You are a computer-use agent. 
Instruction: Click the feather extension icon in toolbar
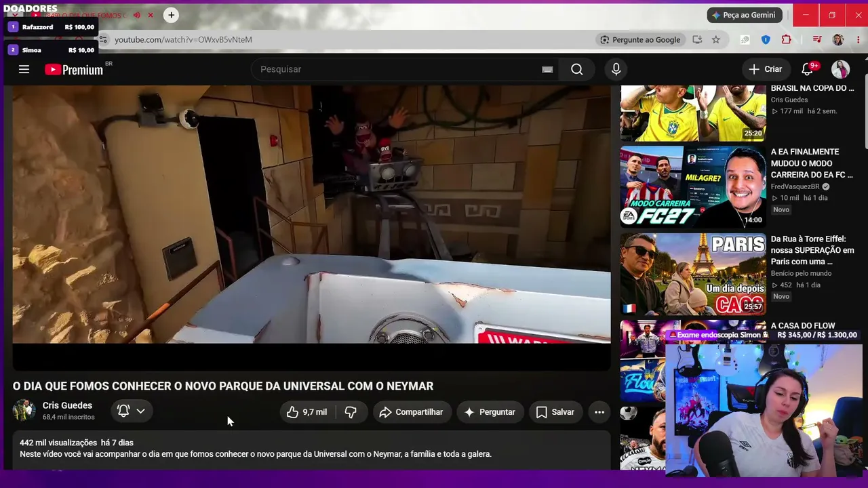click(745, 39)
